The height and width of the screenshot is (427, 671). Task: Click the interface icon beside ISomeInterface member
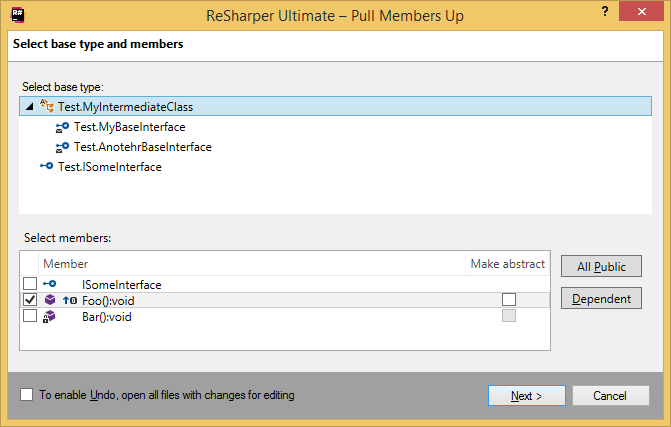[50, 284]
